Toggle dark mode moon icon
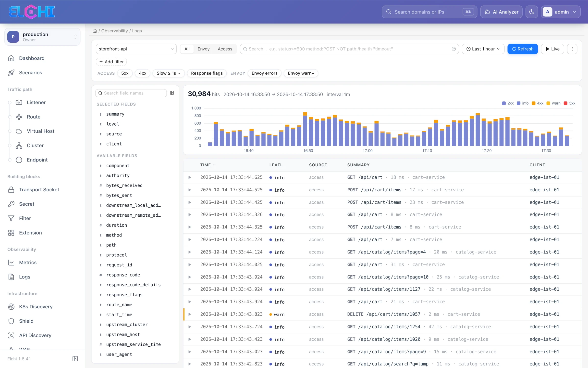Viewport: 588px width, 368px height. (532, 12)
